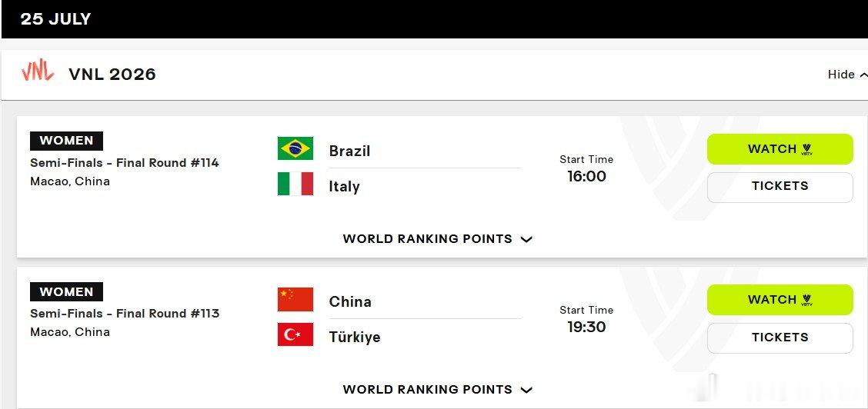
Task: Collapse VNL 2026 section with Hide
Action: click(847, 74)
